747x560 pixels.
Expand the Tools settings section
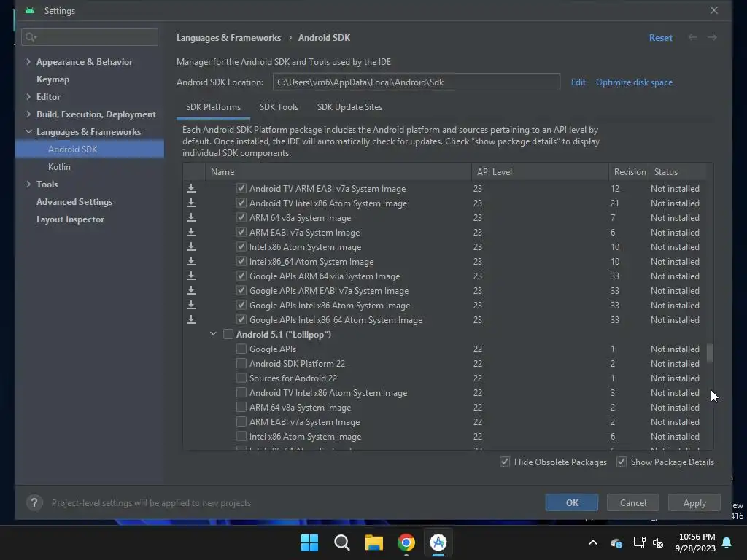click(28, 184)
